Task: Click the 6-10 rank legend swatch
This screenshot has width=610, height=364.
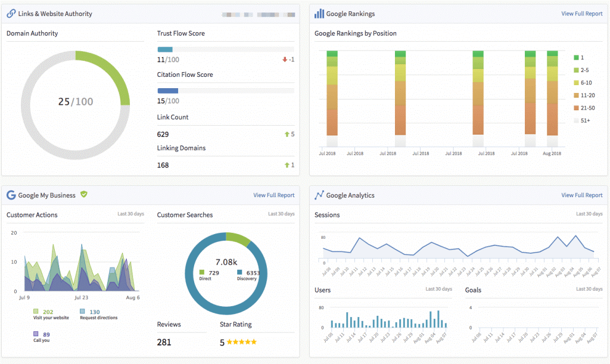Action: pos(576,83)
